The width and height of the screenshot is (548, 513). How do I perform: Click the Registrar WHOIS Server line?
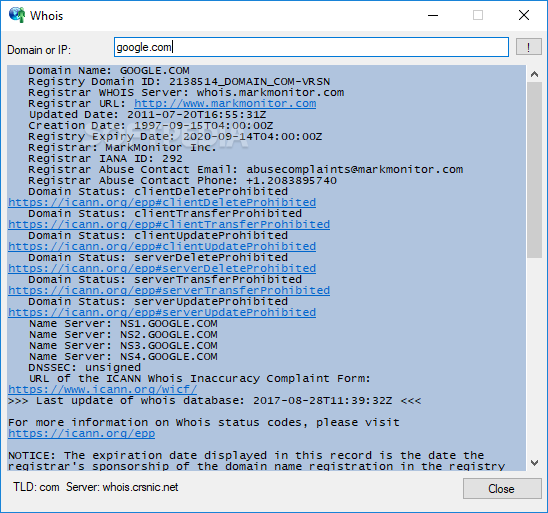(186, 93)
